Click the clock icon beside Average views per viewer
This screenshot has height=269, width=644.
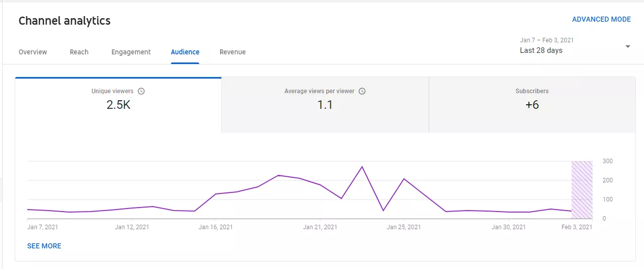[x=362, y=91]
